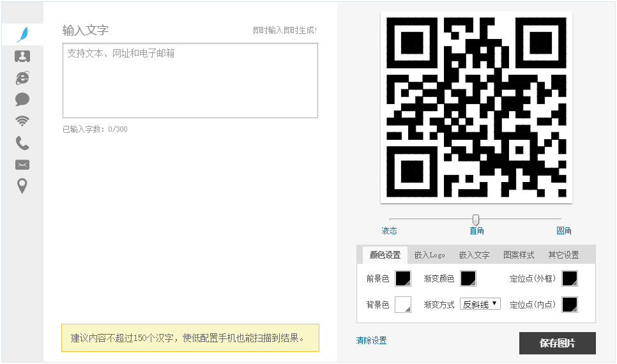The width and height of the screenshot is (617, 364).
Task: Click the generated QR code image
Action: click(476, 107)
